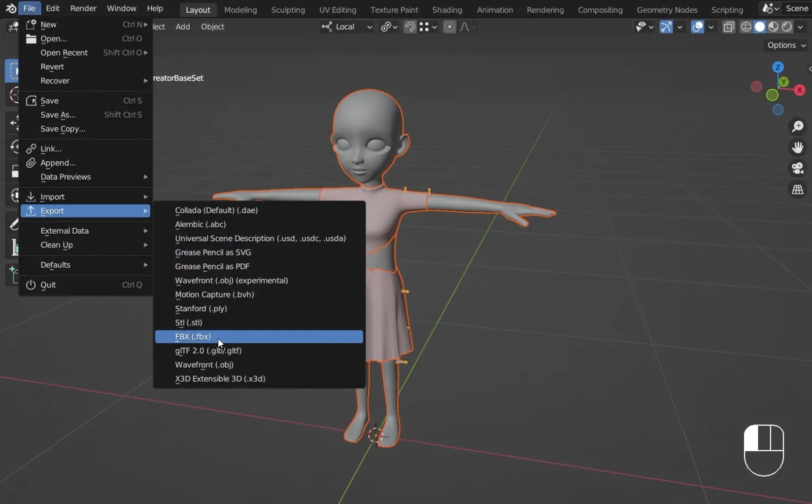Export as Alembic (.abc)

coord(259,224)
